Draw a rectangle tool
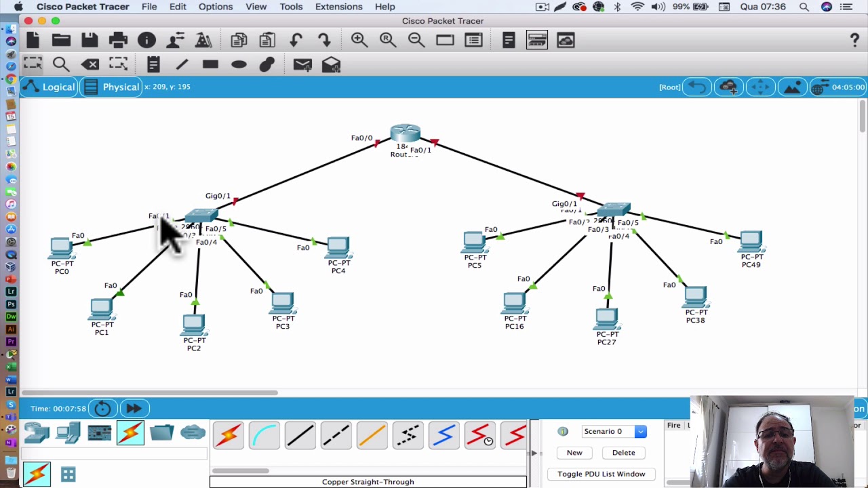Image resolution: width=868 pixels, height=488 pixels. (x=210, y=64)
